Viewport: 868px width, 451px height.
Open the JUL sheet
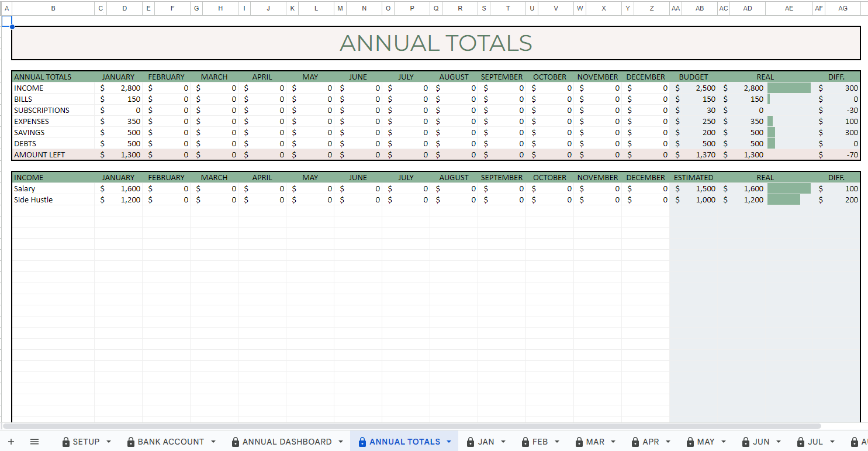coord(817,442)
